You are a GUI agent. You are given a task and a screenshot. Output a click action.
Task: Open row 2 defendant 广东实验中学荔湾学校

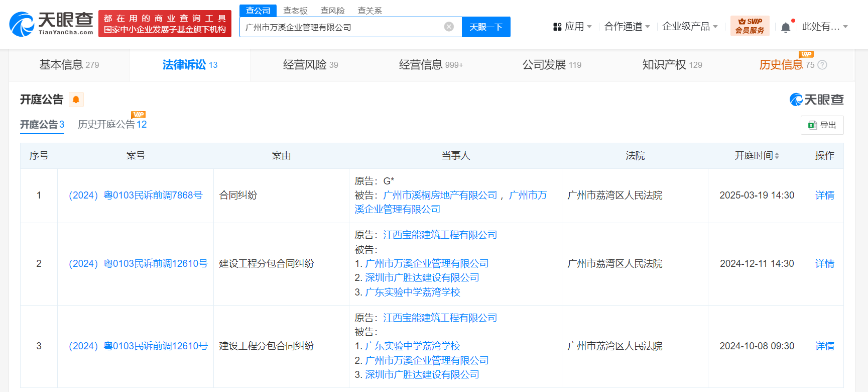point(413,292)
